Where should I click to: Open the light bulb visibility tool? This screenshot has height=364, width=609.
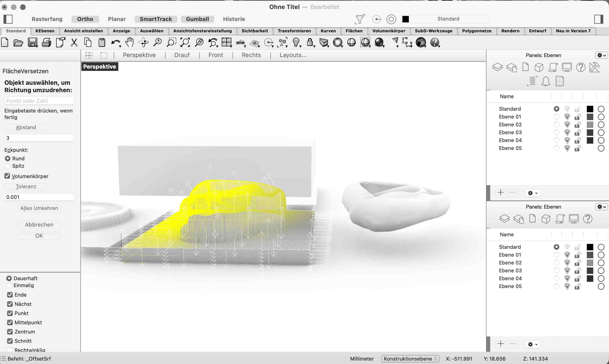(296, 42)
